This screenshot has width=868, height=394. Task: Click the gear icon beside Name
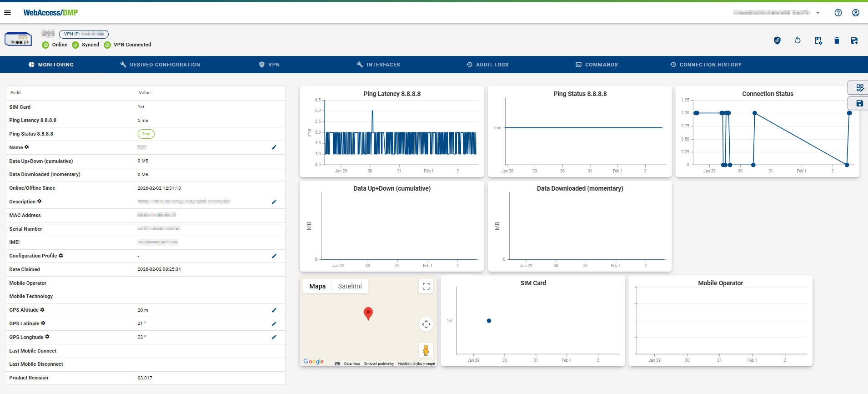pos(27,147)
